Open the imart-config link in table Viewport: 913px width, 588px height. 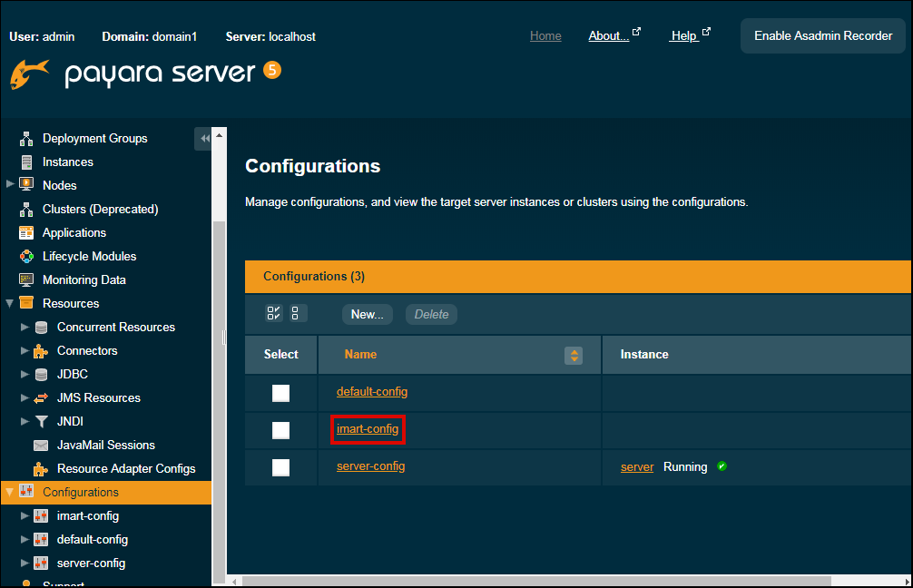pos(368,429)
